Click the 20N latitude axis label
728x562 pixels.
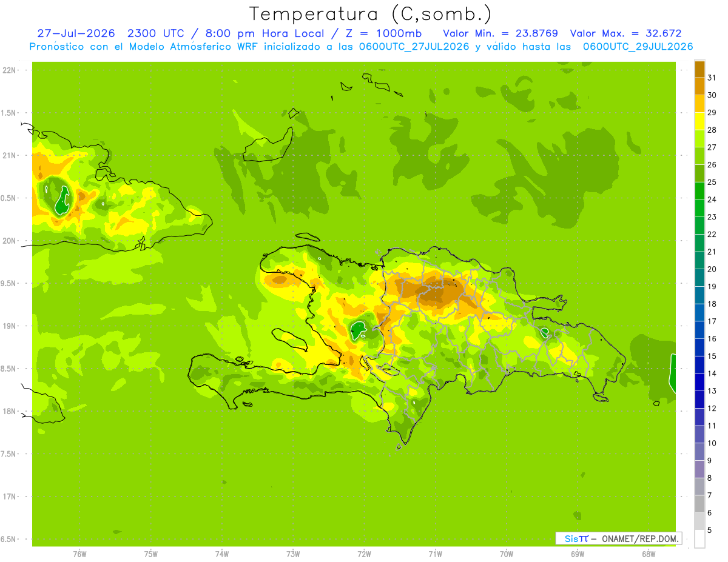click(x=10, y=241)
